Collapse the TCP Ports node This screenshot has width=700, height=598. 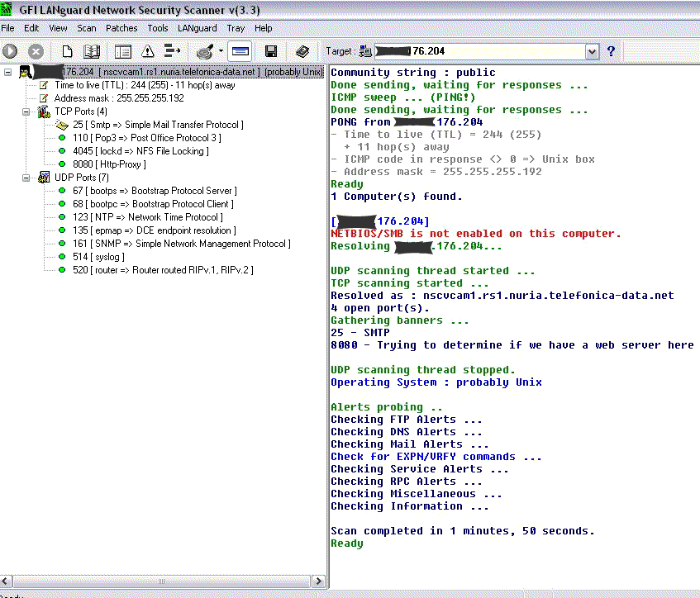click(26, 112)
